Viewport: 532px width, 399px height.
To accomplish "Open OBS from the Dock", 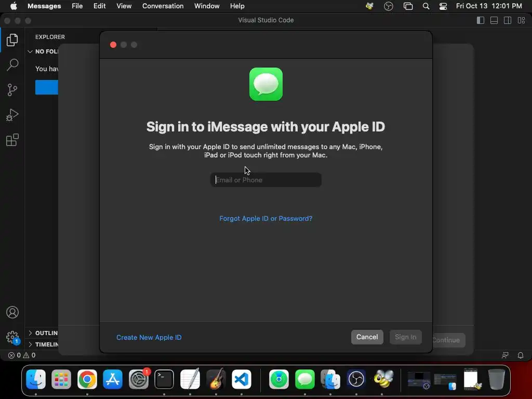I will tap(356, 379).
